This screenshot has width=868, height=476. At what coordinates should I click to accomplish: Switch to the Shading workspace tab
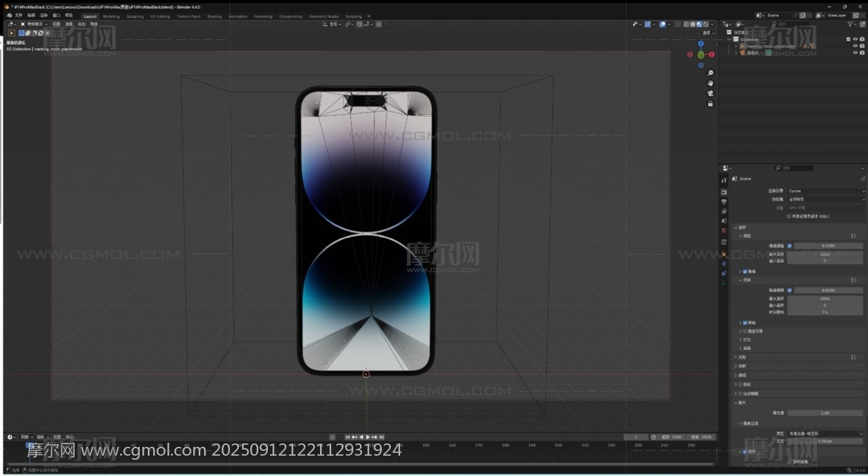tap(214, 16)
